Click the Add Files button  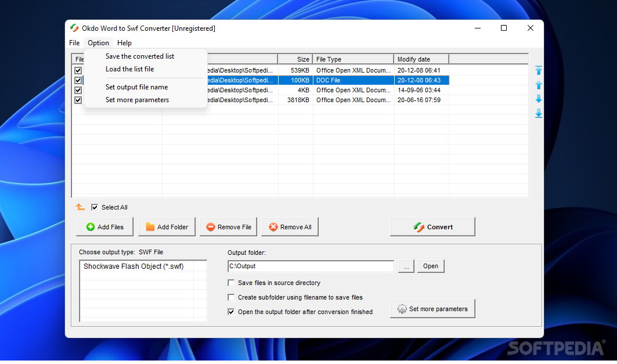[x=104, y=226]
